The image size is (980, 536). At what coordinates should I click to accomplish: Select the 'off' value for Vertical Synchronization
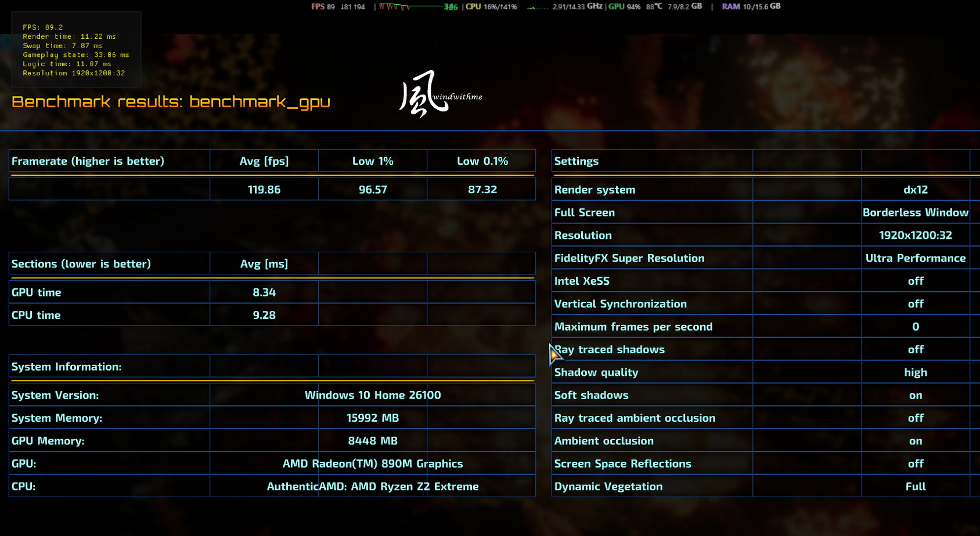(916, 304)
